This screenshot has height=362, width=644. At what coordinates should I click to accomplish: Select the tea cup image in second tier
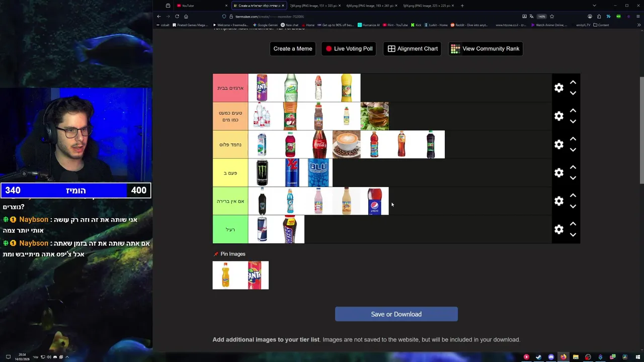[375, 116]
